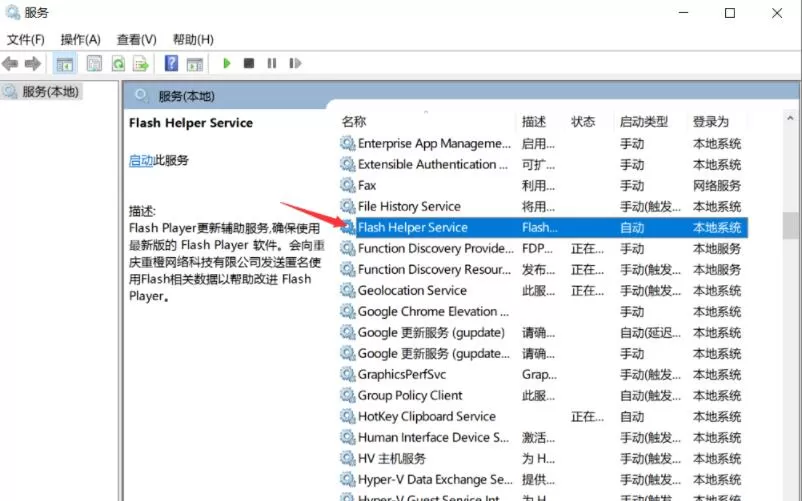Sort by the 名称 column header

click(354, 122)
